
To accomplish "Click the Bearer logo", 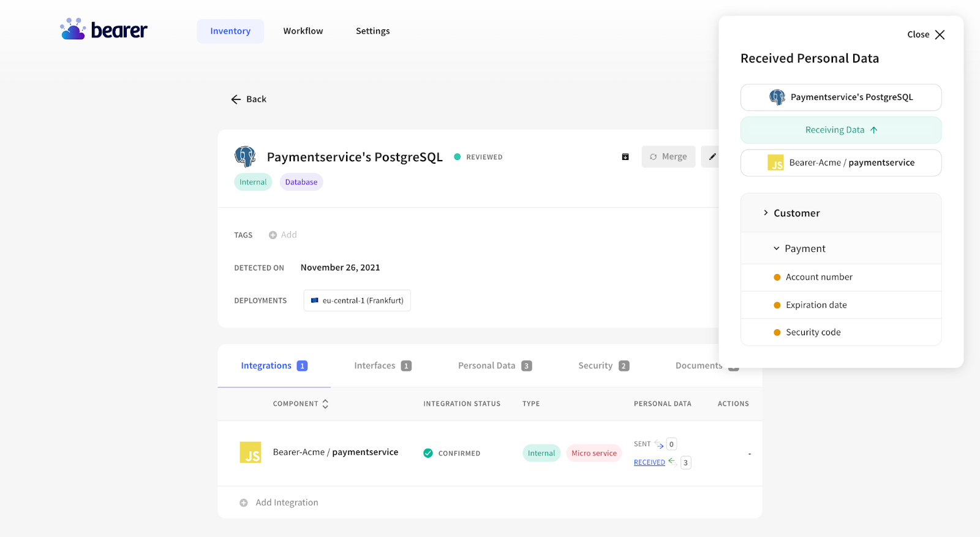I will click(104, 29).
